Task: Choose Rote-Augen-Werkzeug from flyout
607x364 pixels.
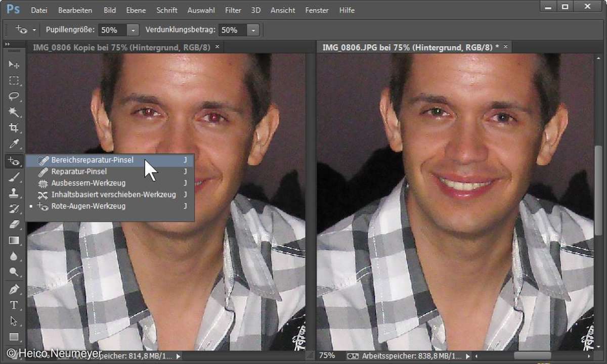Action: [110, 206]
